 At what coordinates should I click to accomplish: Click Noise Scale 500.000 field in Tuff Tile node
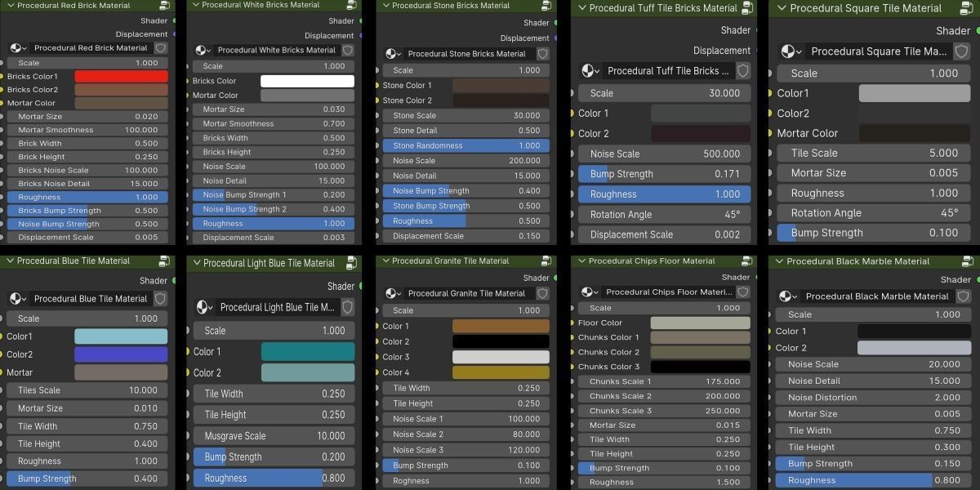pyautogui.click(x=664, y=154)
